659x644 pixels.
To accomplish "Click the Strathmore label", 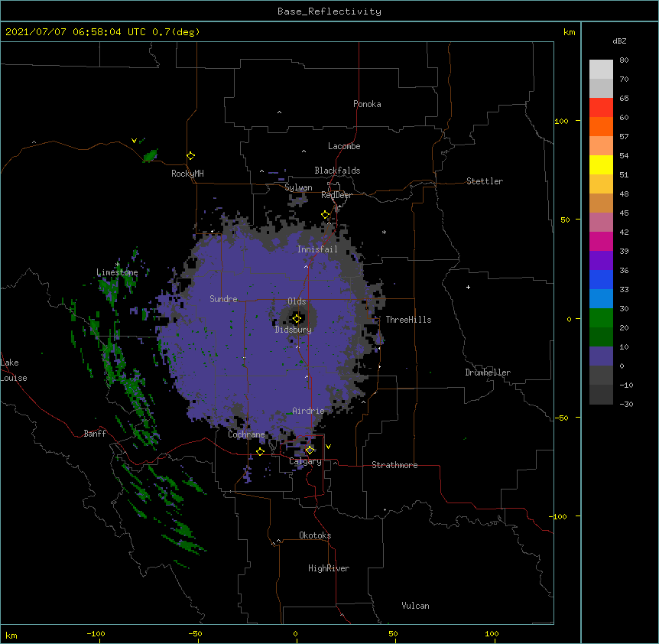I will [394, 465].
